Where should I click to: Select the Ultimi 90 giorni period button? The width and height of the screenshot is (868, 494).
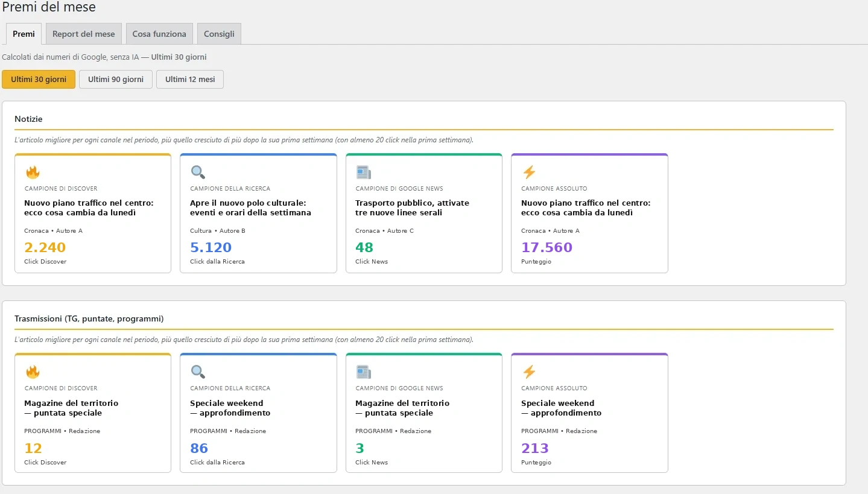click(x=116, y=79)
